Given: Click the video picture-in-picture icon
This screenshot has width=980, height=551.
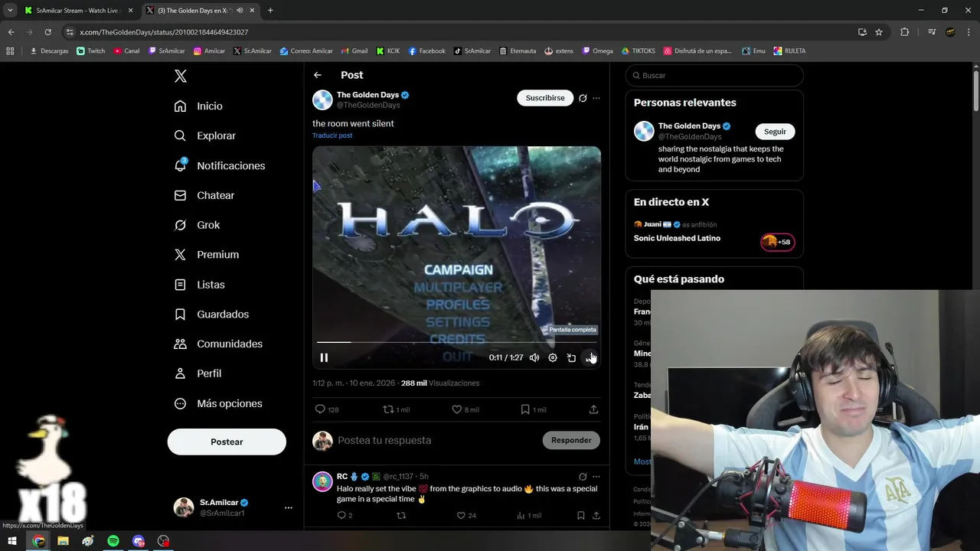Looking at the screenshot, I should point(571,357).
